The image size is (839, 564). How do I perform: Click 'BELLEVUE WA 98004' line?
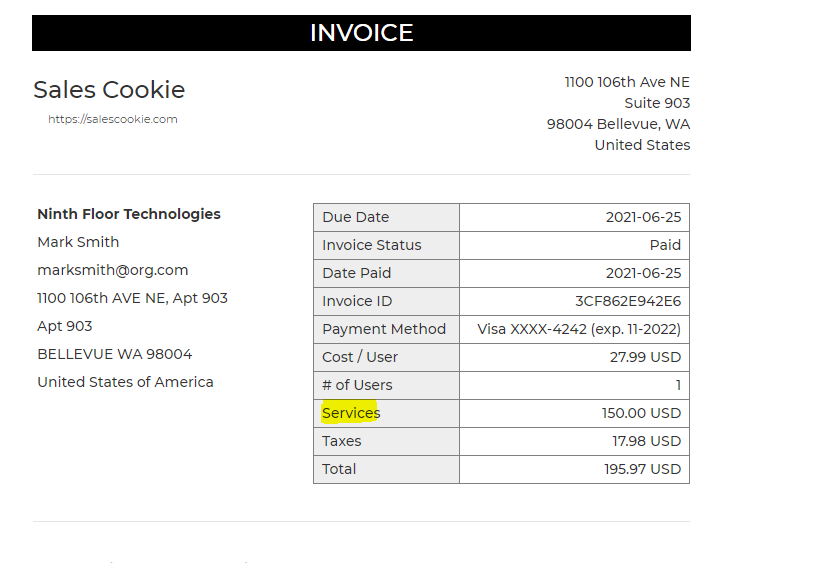click(115, 354)
